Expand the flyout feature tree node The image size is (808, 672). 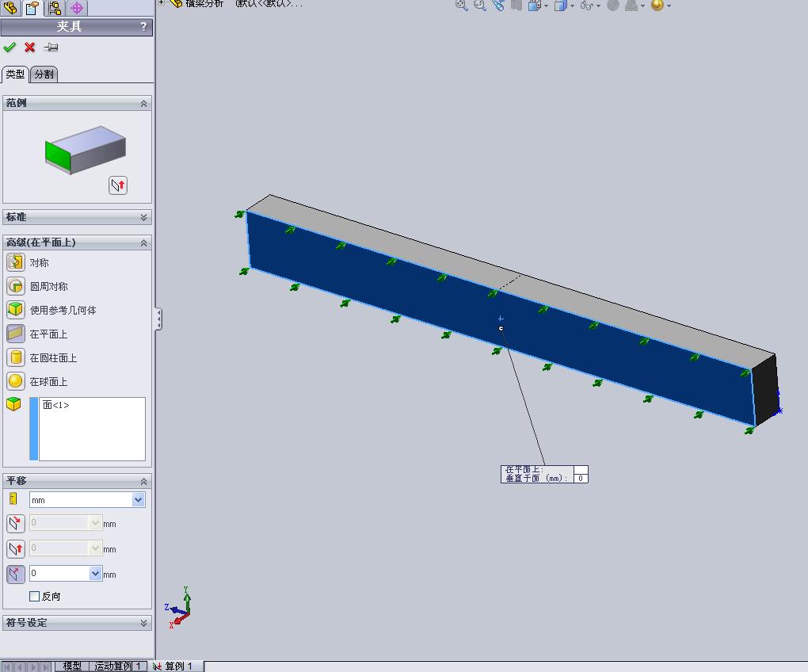coord(162,2)
